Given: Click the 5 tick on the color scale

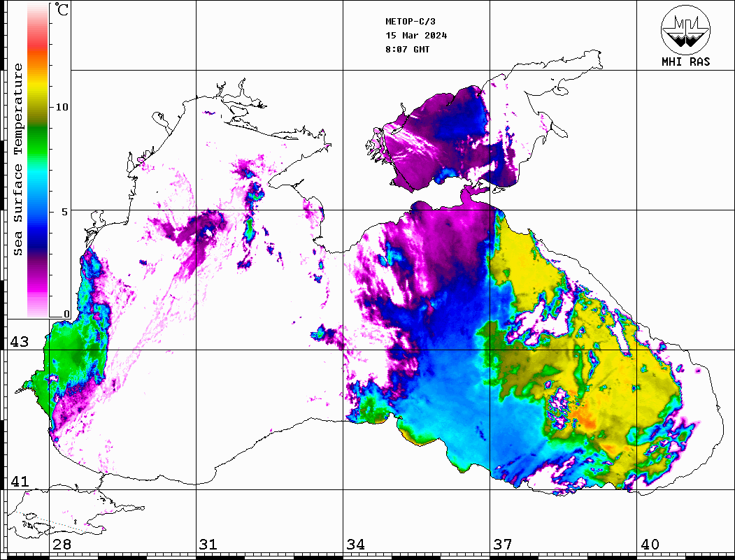Looking at the screenshot, I should point(66,212).
